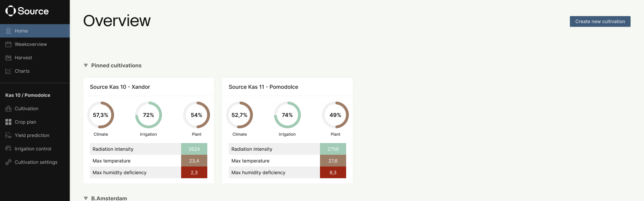Click red Max humidity deficiency 8,3 cell
Image resolution: width=644 pixels, height=201 pixels.
[x=333, y=173]
